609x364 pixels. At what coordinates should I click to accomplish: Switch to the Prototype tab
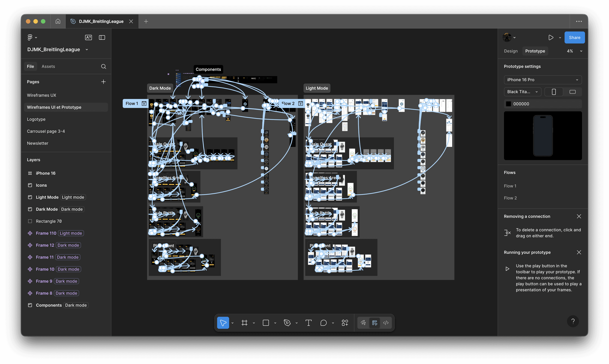tap(535, 51)
